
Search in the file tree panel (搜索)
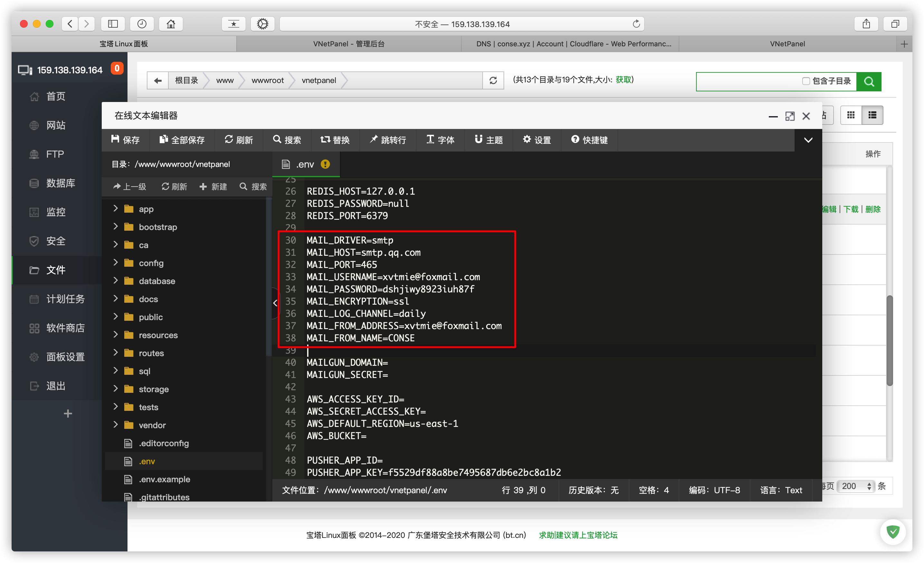253,186
